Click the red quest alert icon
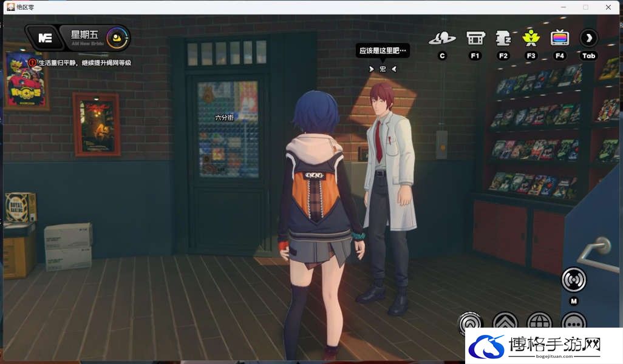623x364 pixels. click(32, 62)
